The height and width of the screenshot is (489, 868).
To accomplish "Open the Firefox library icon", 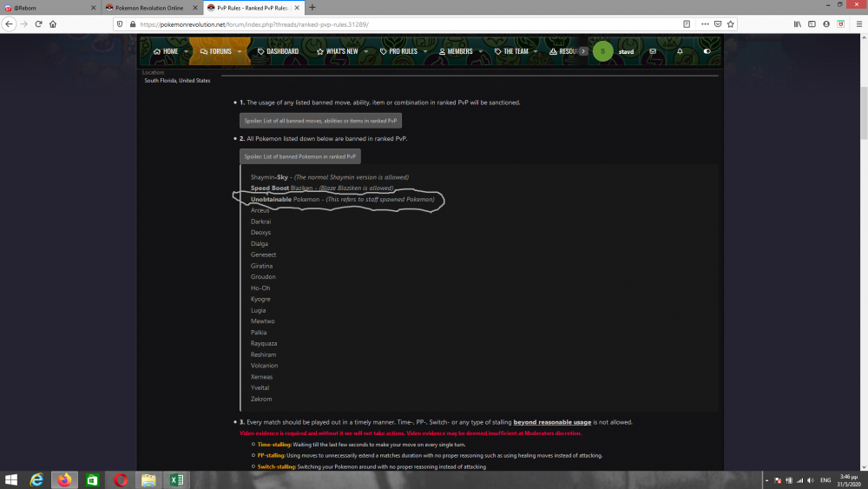I will pos(796,24).
